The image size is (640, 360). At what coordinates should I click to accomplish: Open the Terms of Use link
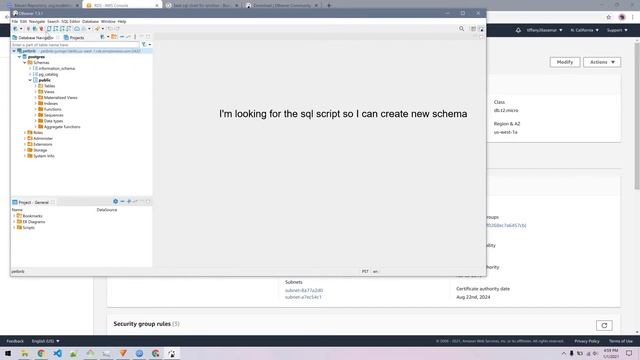pyautogui.click(x=620, y=341)
